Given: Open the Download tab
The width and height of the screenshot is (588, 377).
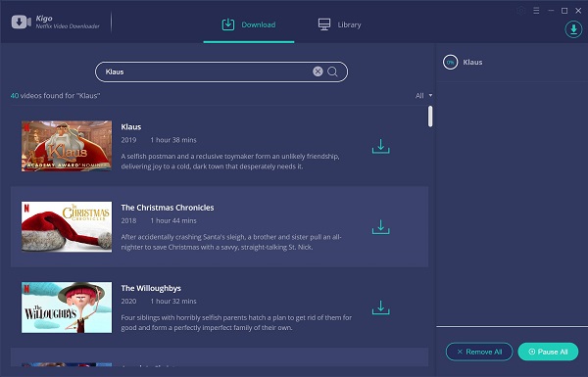Looking at the screenshot, I should (x=249, y=24).
